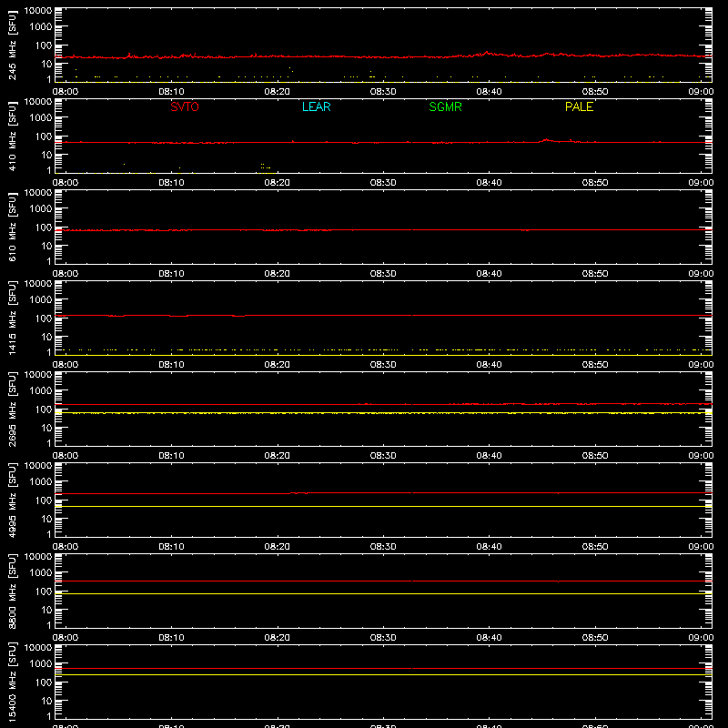Viewport: 728px width, 728px height.
Task: Click the 08:10 label under the 1415 MHz plot
Action: pos(171,365)
